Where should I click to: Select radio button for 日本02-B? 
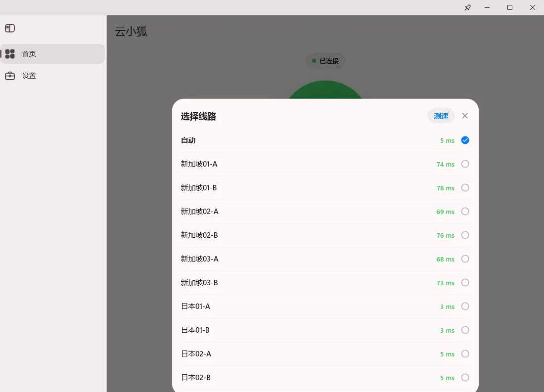pyautogui.click(x=465, y=378)
